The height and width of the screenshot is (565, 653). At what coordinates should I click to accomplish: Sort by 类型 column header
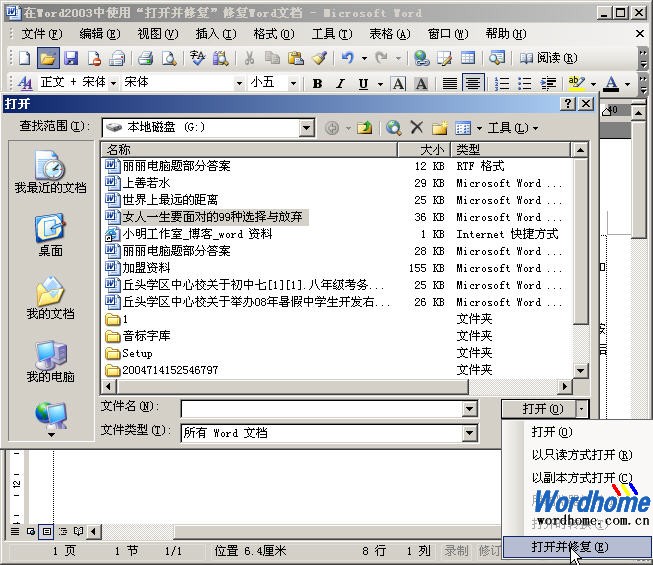511,149
